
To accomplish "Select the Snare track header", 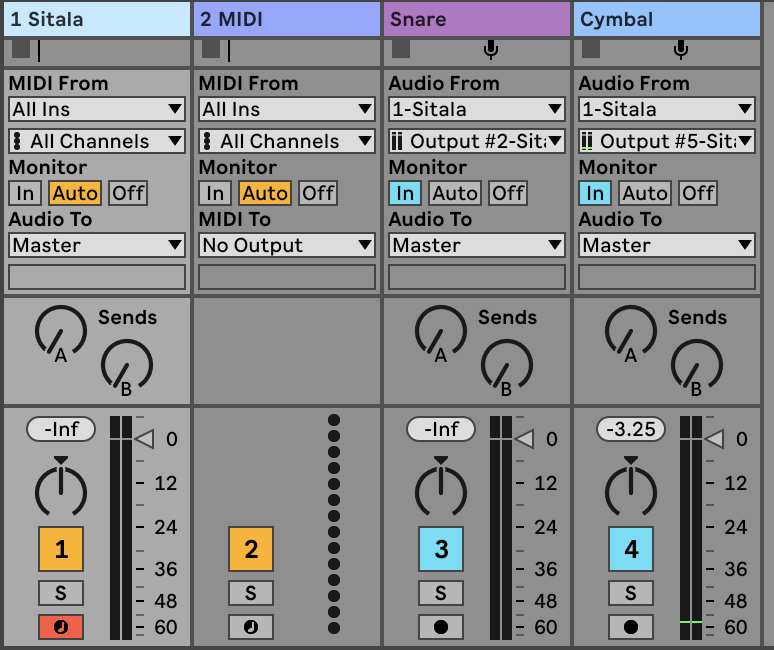I will point(477,19).
